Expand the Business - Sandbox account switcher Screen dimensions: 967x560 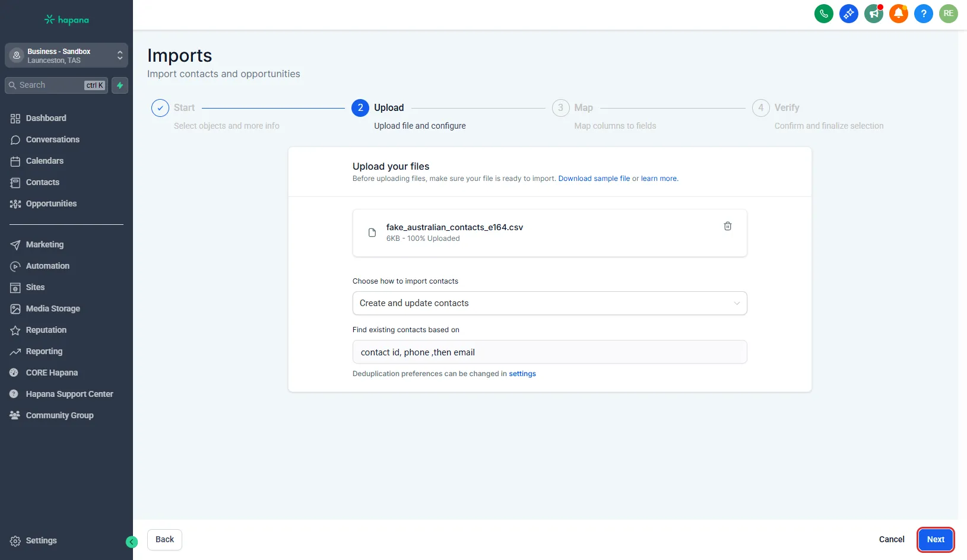pyautogui.click(x=66, y=55)
